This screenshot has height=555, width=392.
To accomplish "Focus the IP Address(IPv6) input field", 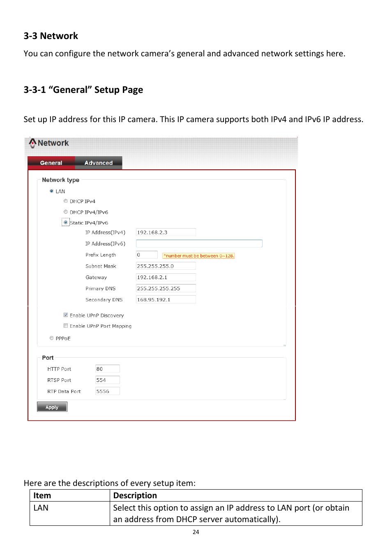I will click(x=199, y=243).
